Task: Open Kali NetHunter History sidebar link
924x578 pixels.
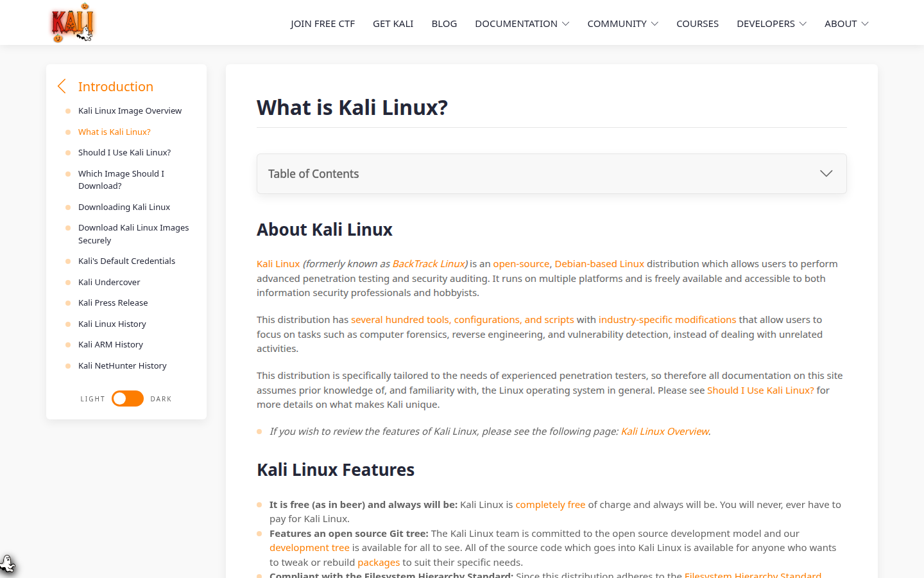Action: pos(123,365)
